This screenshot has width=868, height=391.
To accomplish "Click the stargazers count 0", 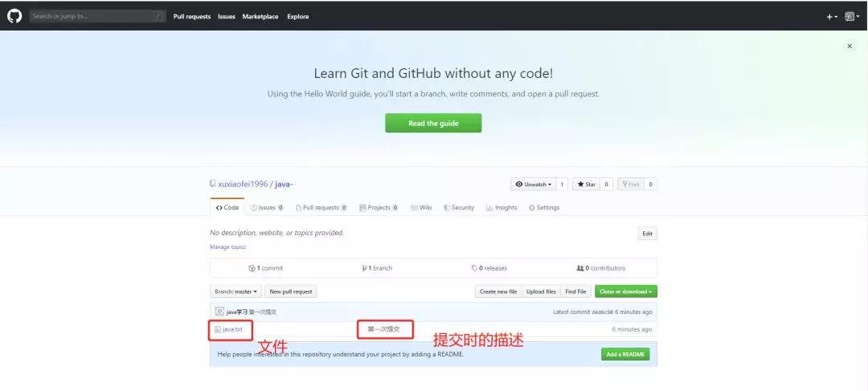I will point(606,184).
